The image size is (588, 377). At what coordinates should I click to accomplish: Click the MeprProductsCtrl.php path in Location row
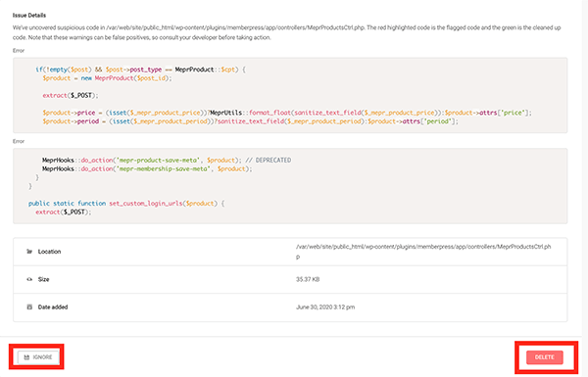423,252
